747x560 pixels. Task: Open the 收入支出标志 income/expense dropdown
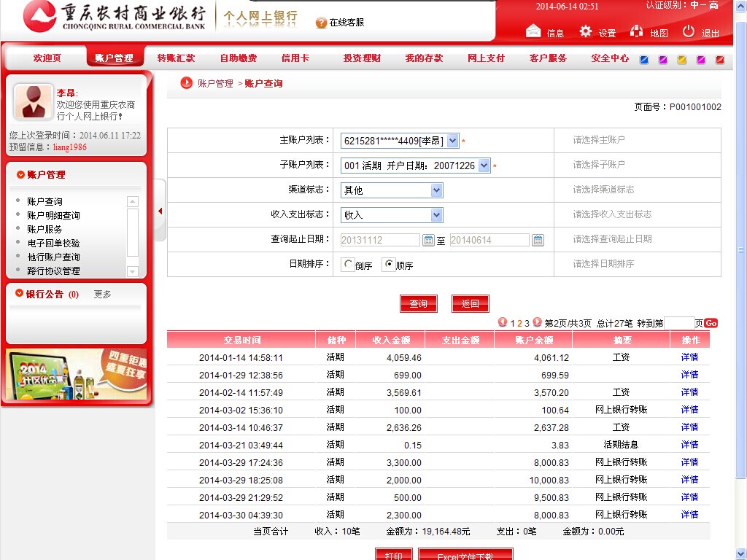(436, 215)
